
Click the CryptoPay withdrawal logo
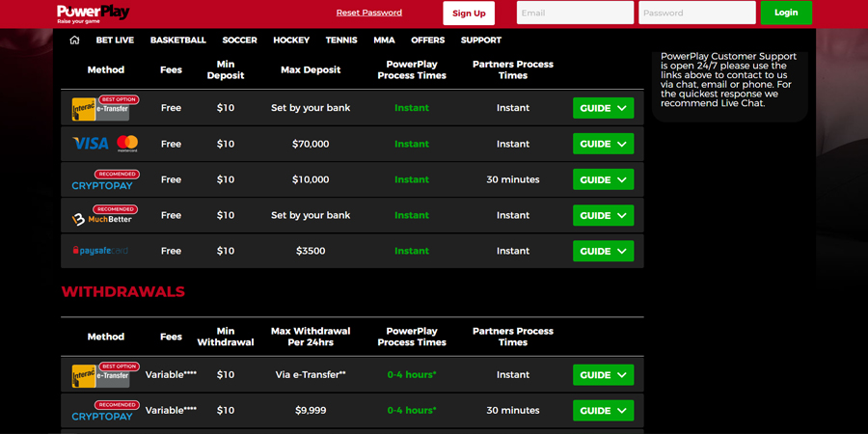(x=102, y=413)
